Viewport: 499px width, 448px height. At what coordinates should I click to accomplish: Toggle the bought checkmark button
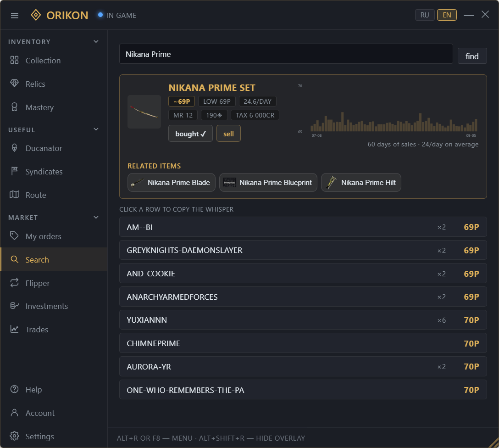point(190,134)
